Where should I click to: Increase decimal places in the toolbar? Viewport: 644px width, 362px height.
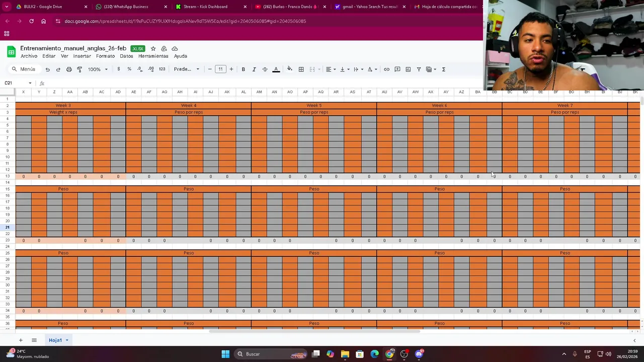(x=151, y=69)
